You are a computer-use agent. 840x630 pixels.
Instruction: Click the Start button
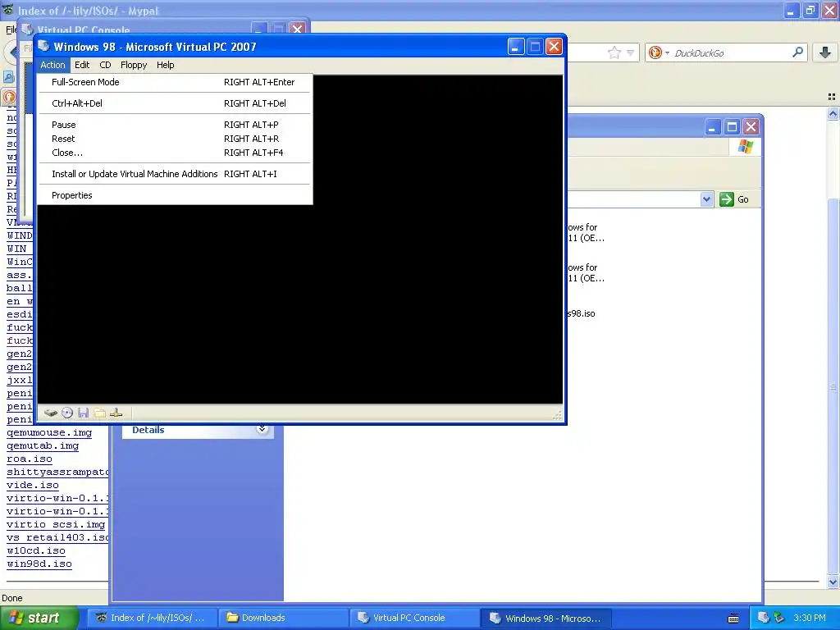coord(39,618)
